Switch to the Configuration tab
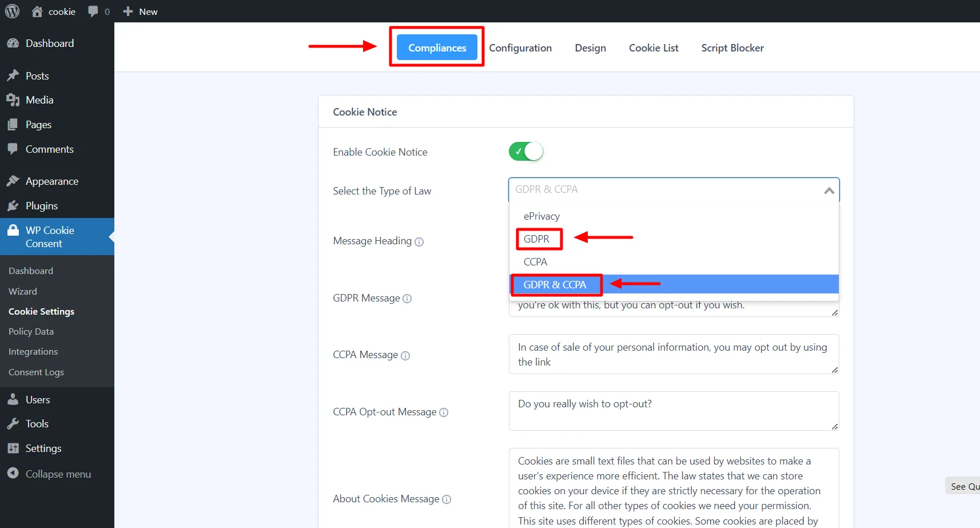 coord(520,48)
